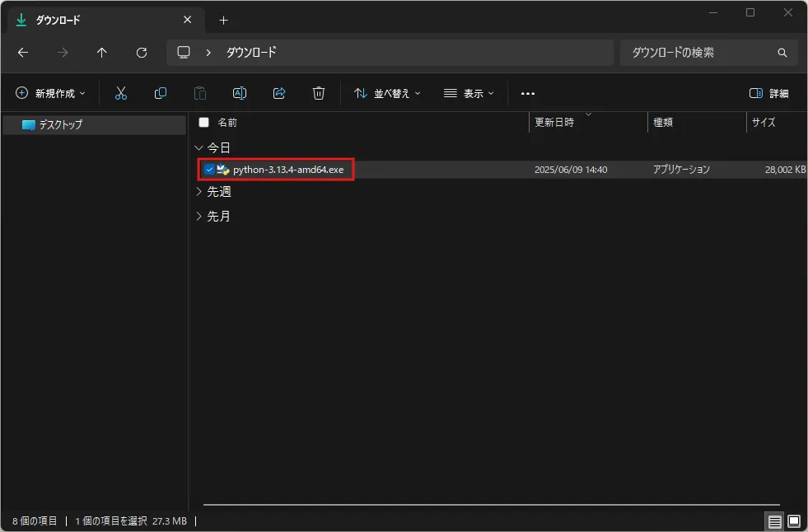Go back with the left arrow

point(23,53)
